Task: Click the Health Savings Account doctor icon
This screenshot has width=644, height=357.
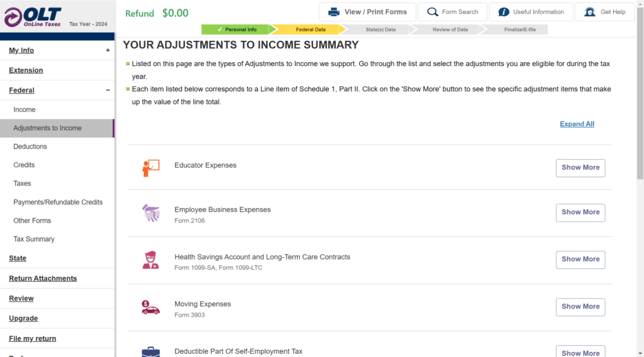Action: [x=151, y=260]
